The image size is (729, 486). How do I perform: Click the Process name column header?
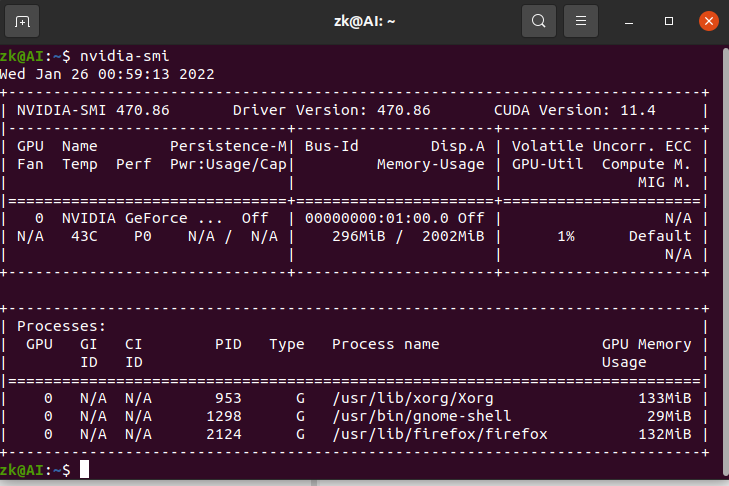coord(385,345)
